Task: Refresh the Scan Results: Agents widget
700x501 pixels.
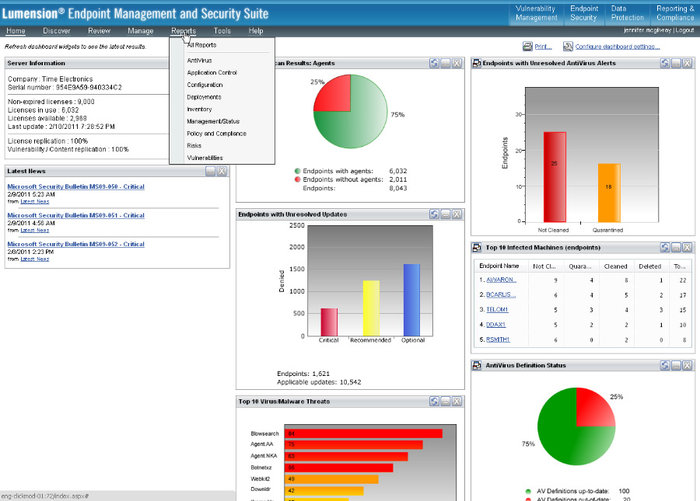Action: coord(434,63)
